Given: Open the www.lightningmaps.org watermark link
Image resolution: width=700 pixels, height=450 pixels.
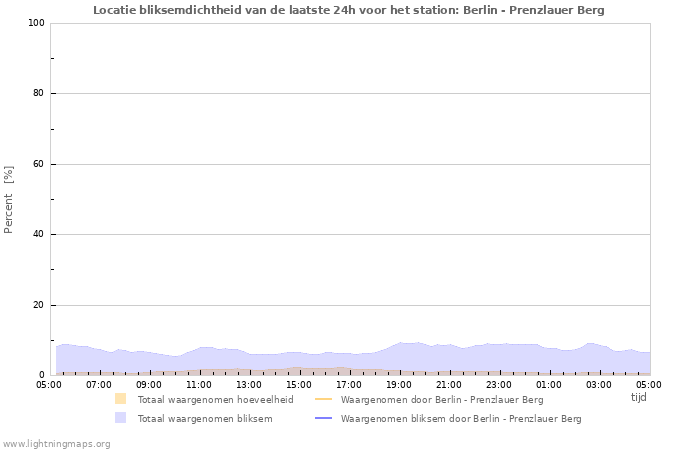Looking at the screenshot, I should click(57, 443).
